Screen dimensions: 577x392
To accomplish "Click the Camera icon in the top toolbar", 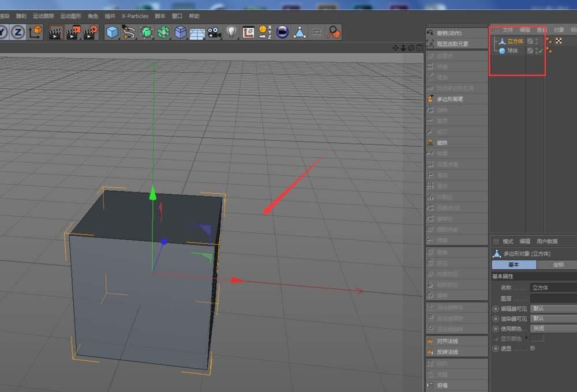I will (213, 33).
